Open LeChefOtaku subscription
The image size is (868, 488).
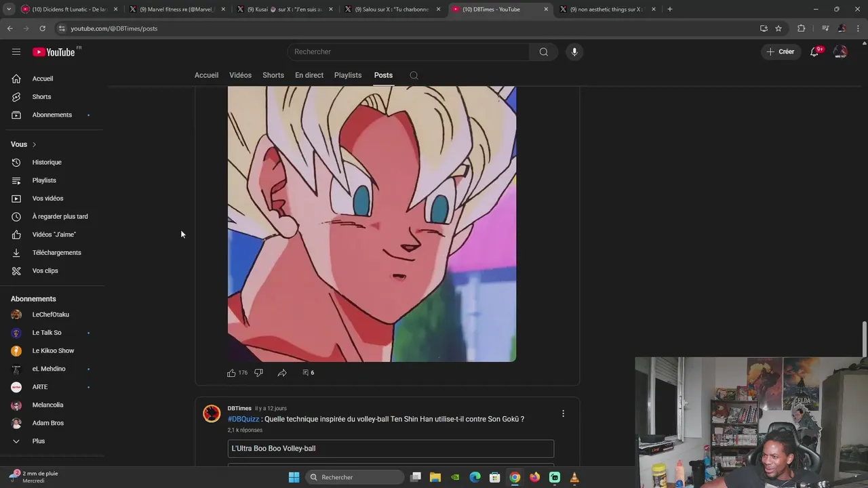click(x=52, y=314)
